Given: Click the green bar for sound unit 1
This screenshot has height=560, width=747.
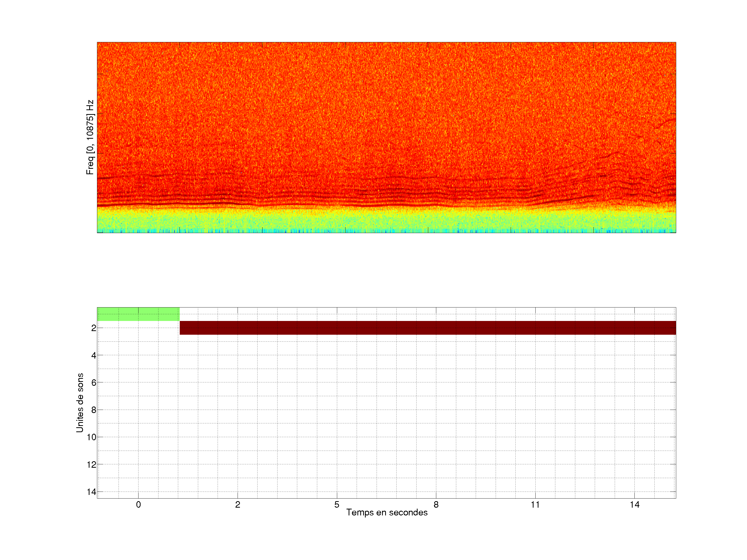Looking at the screenshot, I should [138, 314].
